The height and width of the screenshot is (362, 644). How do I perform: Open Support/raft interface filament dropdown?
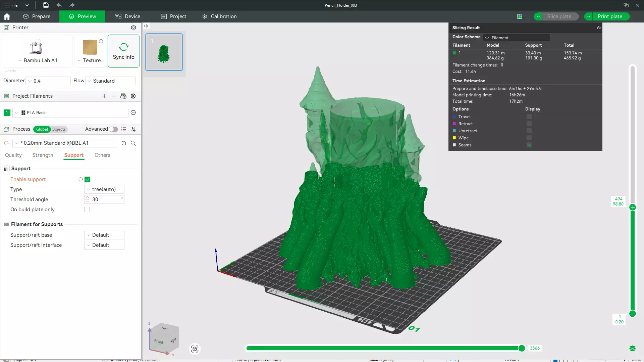[104, 245]
